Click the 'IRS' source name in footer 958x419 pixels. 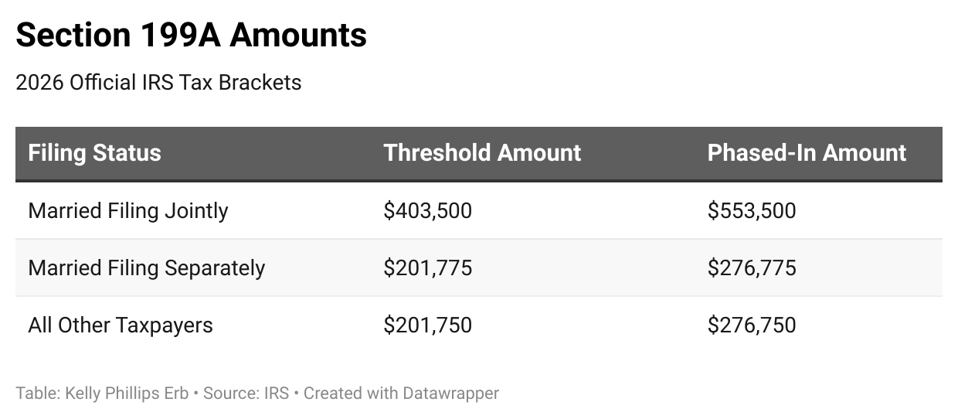276,393
